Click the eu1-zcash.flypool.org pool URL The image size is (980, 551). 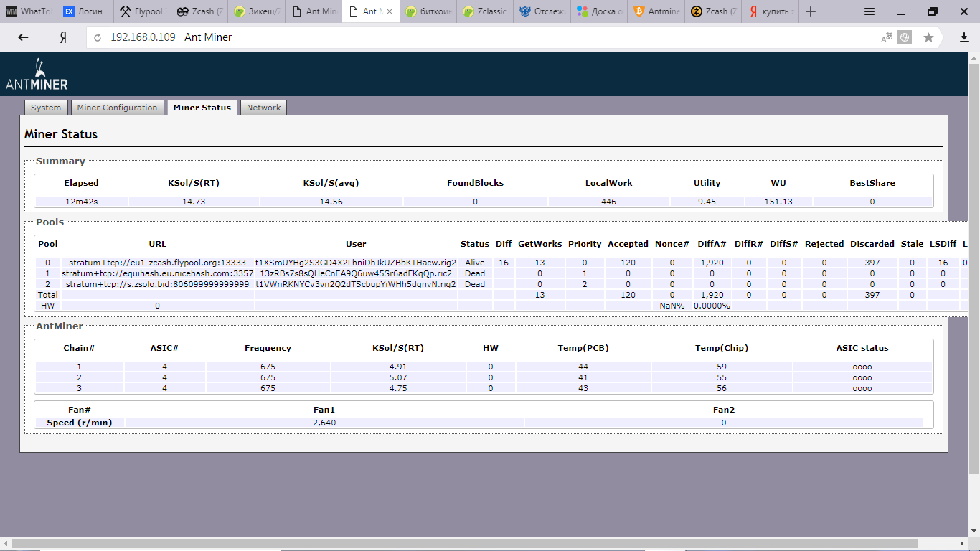click(x=157, y=263)
